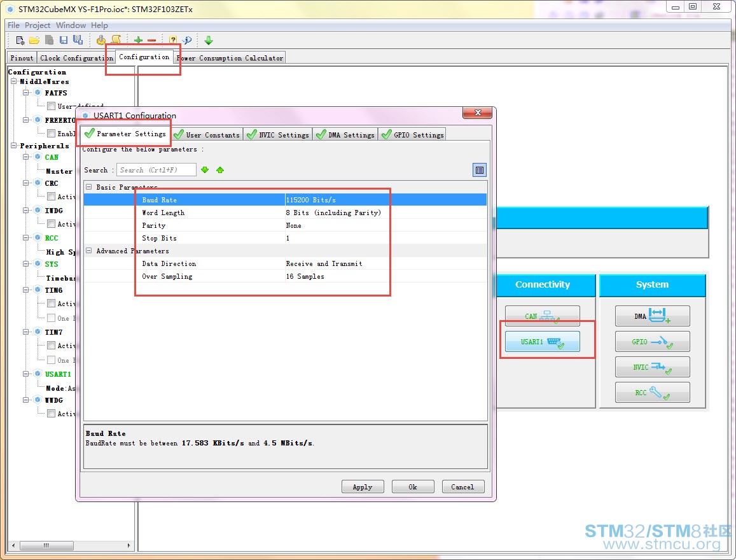This screenshot has height=560, width=736.
Task: Click the USART1 cube icon in tree
Action: tap(38, 374)
